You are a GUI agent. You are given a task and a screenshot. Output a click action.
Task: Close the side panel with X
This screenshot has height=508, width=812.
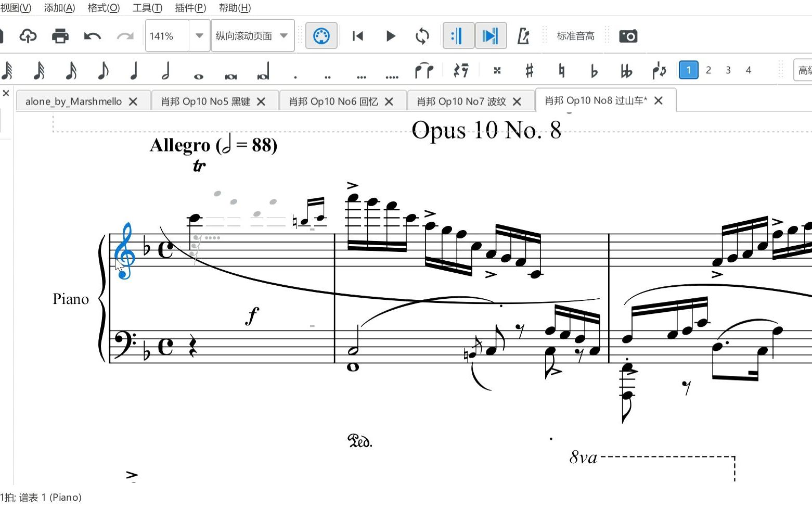[6, 93]
